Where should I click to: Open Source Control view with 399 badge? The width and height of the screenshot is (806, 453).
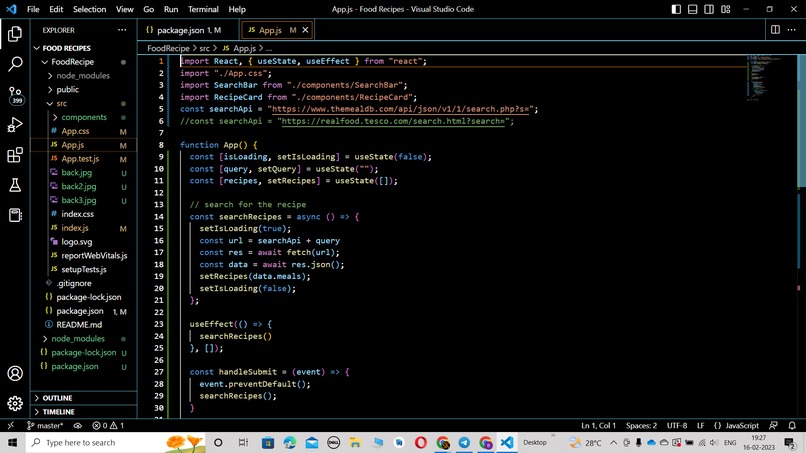[x=15, y=95]
